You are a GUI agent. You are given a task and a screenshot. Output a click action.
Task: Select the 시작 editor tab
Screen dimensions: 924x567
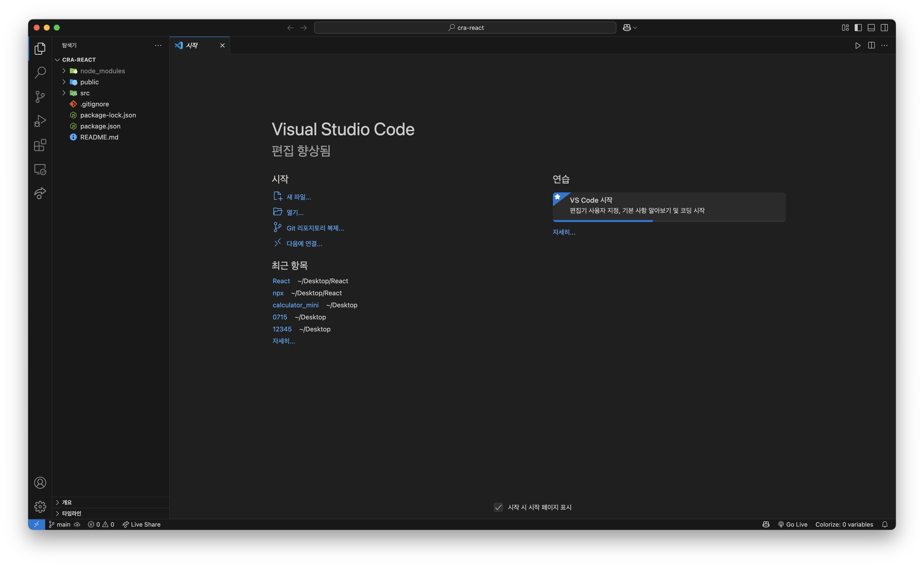coord(199,45)
